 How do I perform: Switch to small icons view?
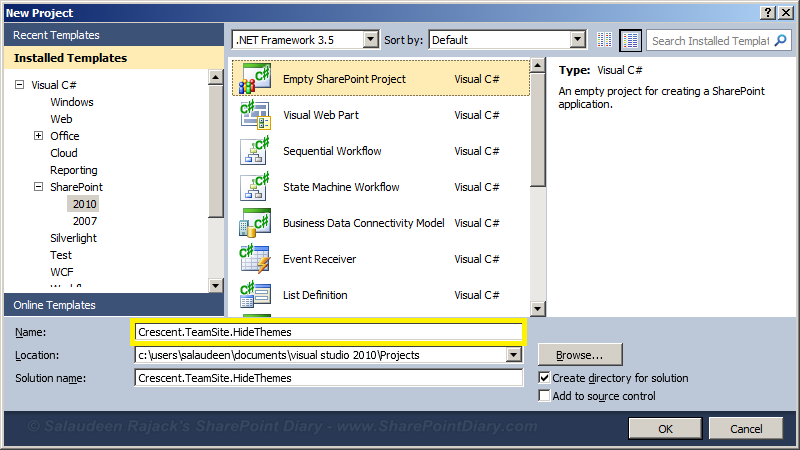click(x=605, y=40)
